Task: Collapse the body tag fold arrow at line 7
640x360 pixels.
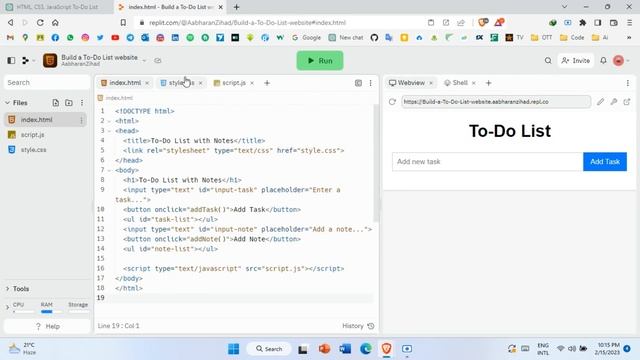Action: pos(109,170)
